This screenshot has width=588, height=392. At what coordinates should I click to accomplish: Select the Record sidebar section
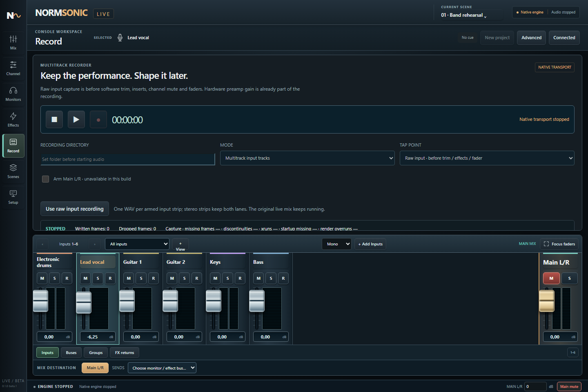pyautogui.click(x=13, y=145)
